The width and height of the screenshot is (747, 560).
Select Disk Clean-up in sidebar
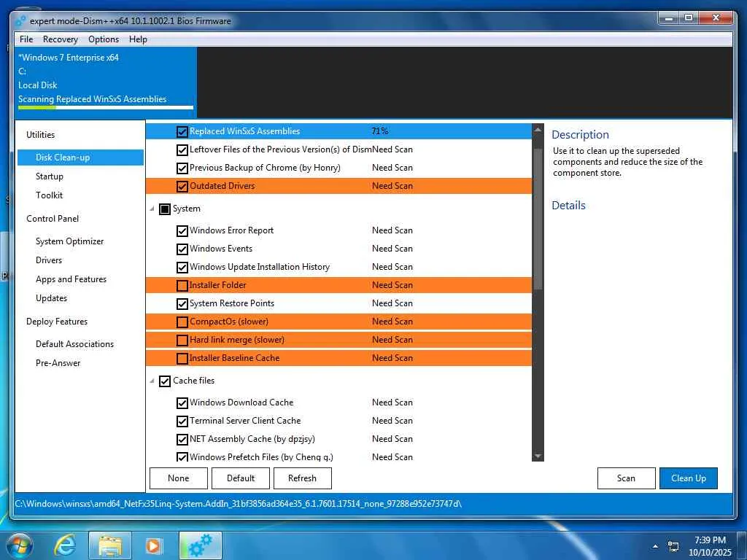point(80,157)
